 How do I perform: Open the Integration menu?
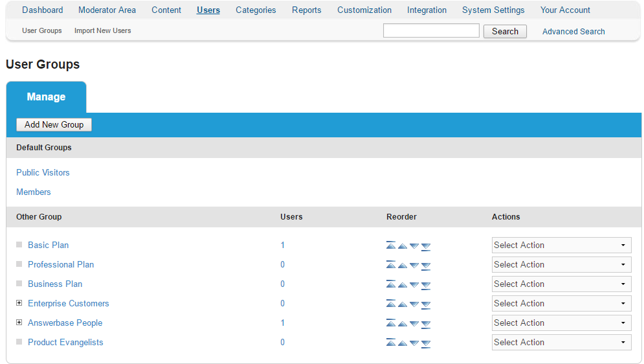point(427,10)
